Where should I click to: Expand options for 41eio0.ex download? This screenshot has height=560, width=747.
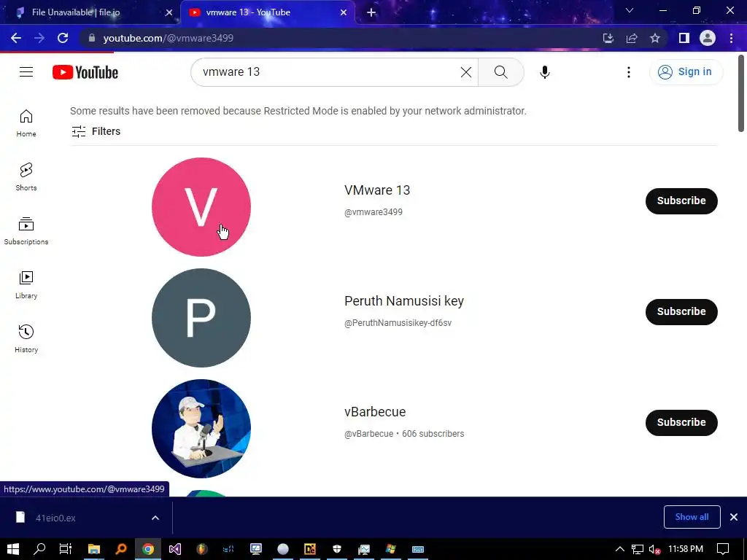[x=155, y=518]
